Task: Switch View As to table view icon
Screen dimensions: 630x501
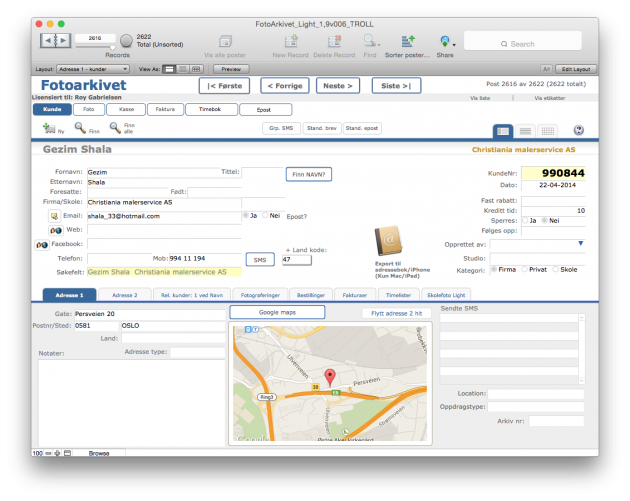Action: (x=196, y=69)
